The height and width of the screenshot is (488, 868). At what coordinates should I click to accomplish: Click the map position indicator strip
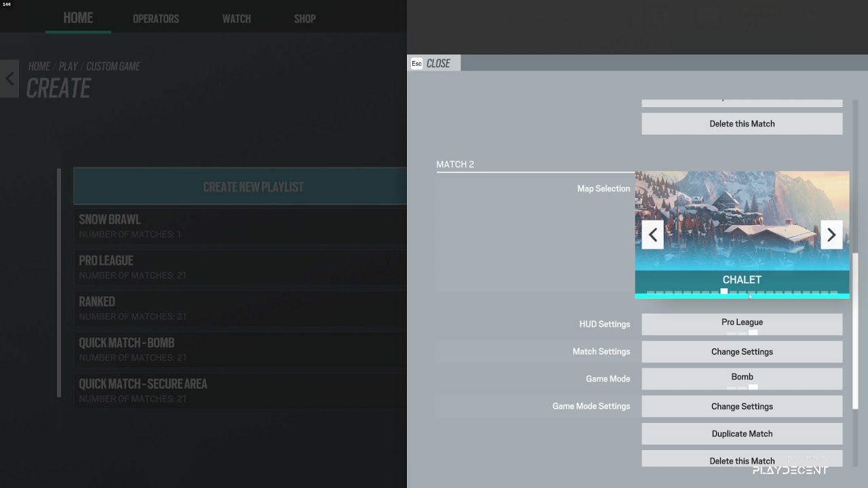tap(742, 292)
